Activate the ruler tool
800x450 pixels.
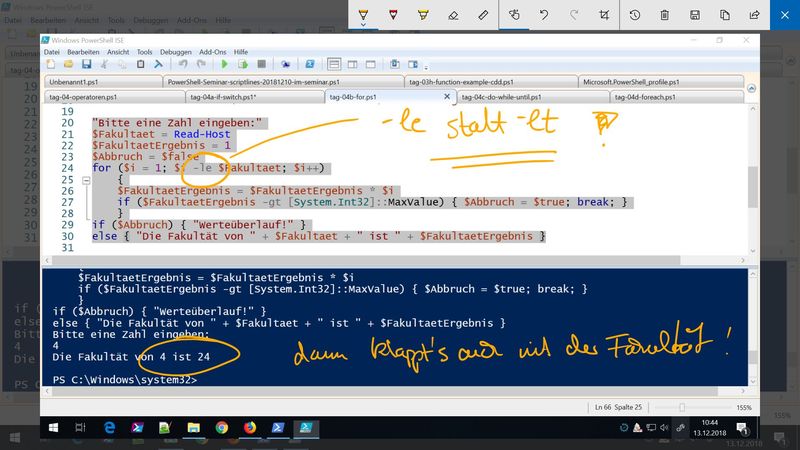coord(483,15)
